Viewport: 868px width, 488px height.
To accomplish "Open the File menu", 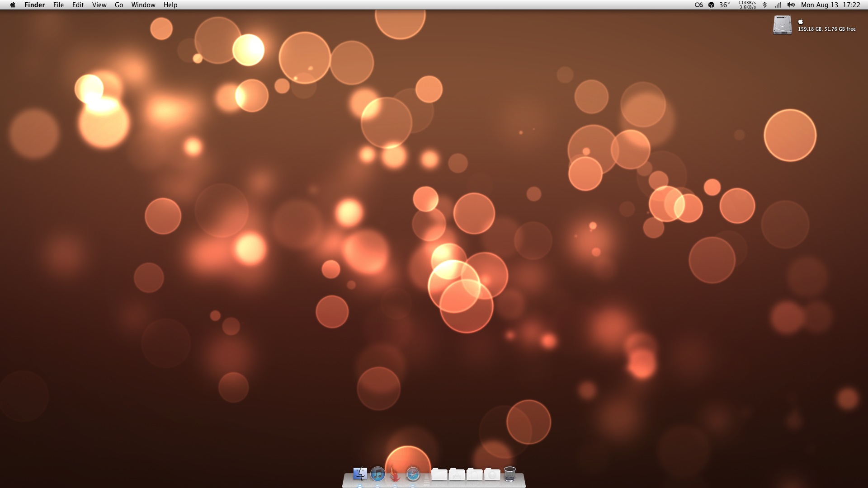I will pos(58,5).
